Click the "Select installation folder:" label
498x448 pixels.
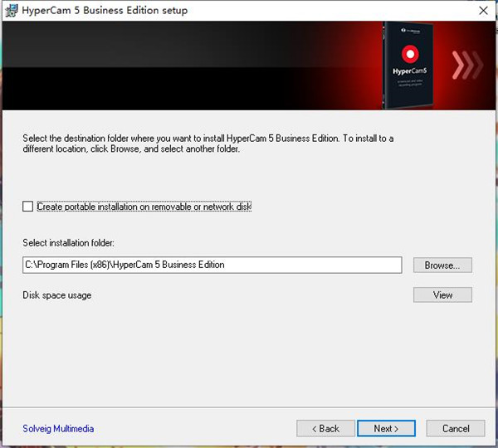coord(68,243)
